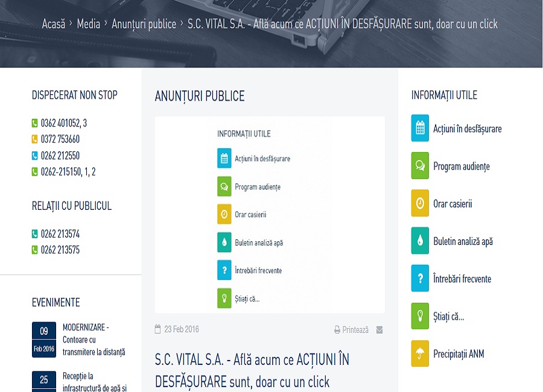Click the question mark icon for Întrebări frecvente in sidebar
The height and width of the screenshot is (392, 543).
[420, 278]
